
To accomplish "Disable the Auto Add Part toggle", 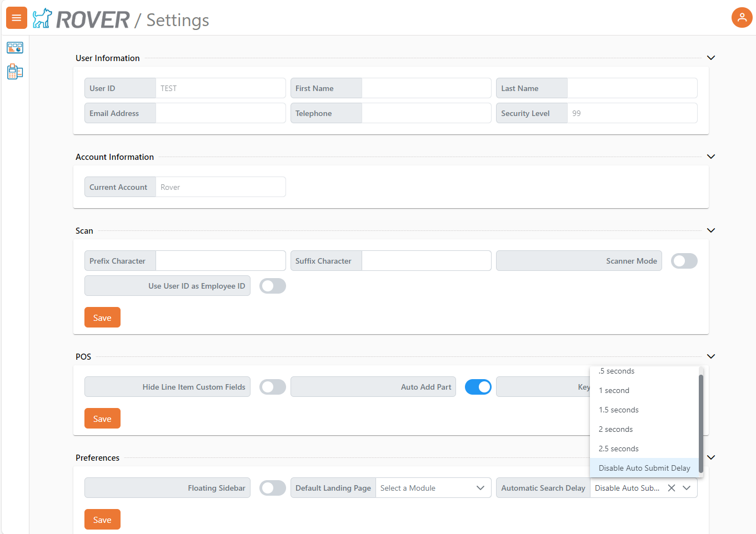I will click(x=478, y=386).
